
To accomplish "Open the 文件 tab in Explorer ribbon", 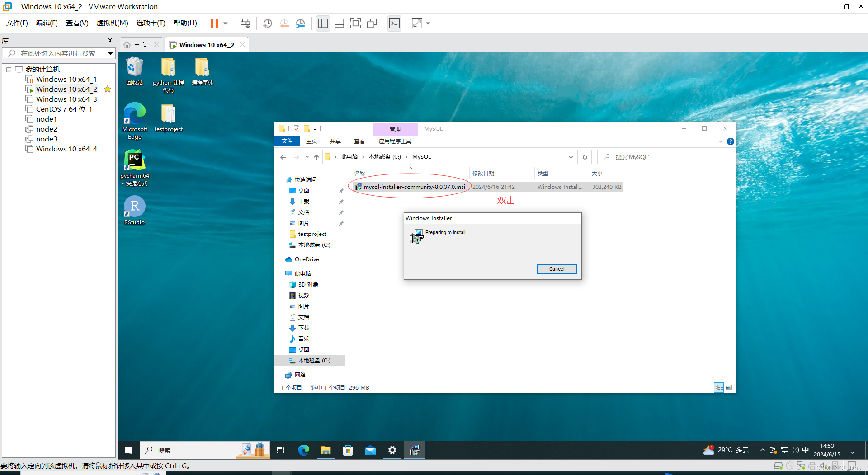I will 287,141.
